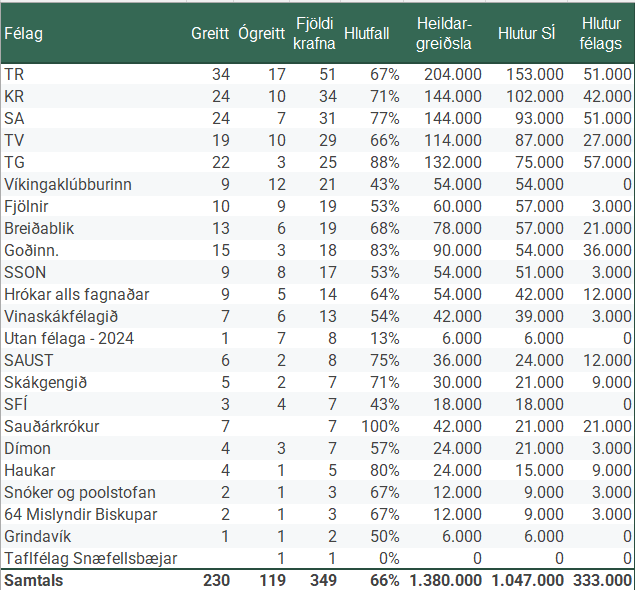635x590 pixels.
Task: Click the Hlutur félags column header
Action: tap(600, 33)
